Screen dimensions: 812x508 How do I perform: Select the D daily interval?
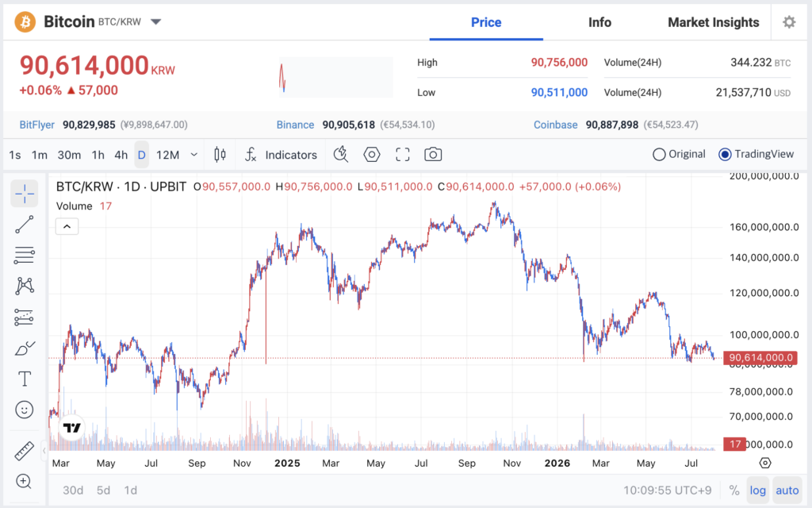[141, 155]
